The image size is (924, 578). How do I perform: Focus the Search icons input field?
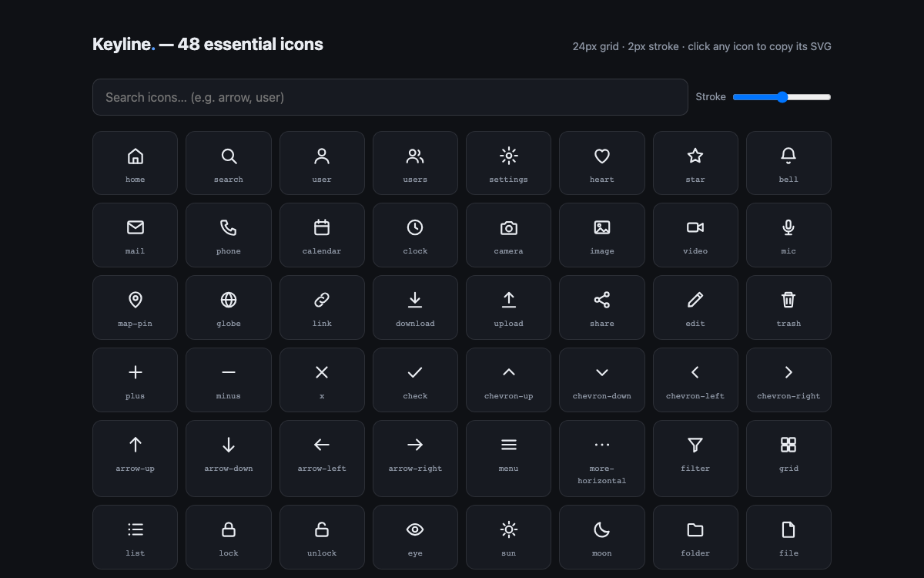[390, 97]
